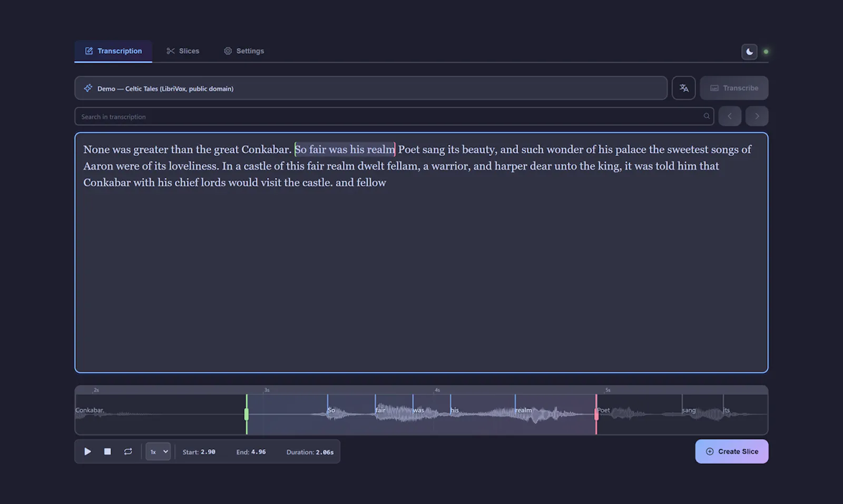Screen dimensions: 843x504
Task: Focus the Search in transcription field
Action: [x=394, y=116]
